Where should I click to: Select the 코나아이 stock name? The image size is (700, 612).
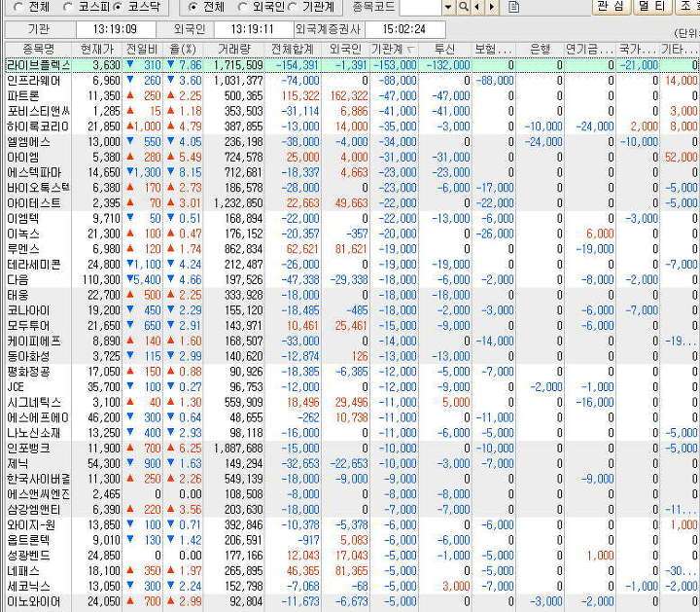click(x=28, y=310)
